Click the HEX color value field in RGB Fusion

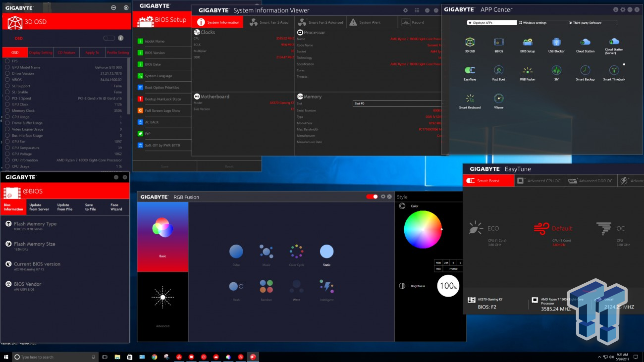coord(453,268)
